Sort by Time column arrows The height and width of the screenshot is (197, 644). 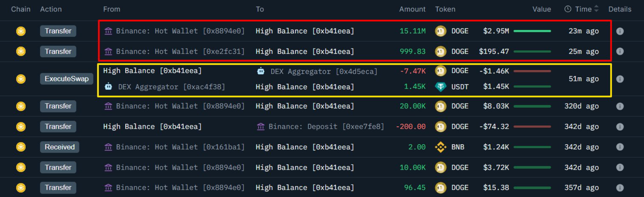(596, 9)
